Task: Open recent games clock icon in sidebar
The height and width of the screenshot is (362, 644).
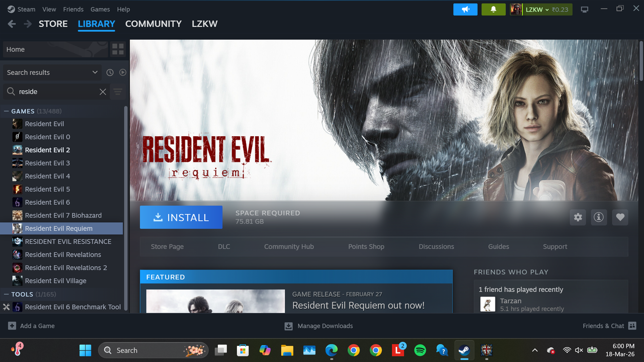Action: [110, 72]
